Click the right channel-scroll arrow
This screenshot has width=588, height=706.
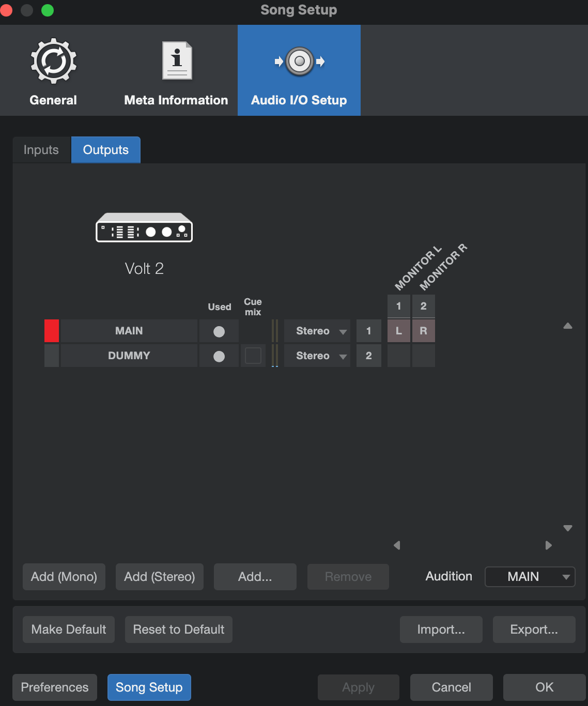click(x=548, y=545)
